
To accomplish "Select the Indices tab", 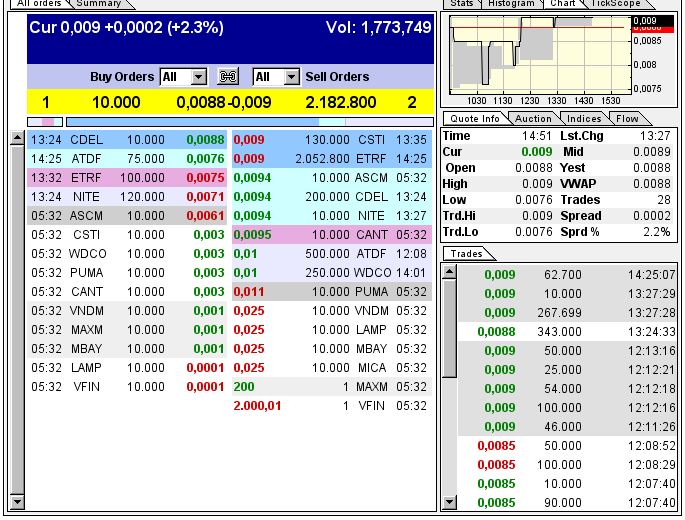I will pos(584,119).
